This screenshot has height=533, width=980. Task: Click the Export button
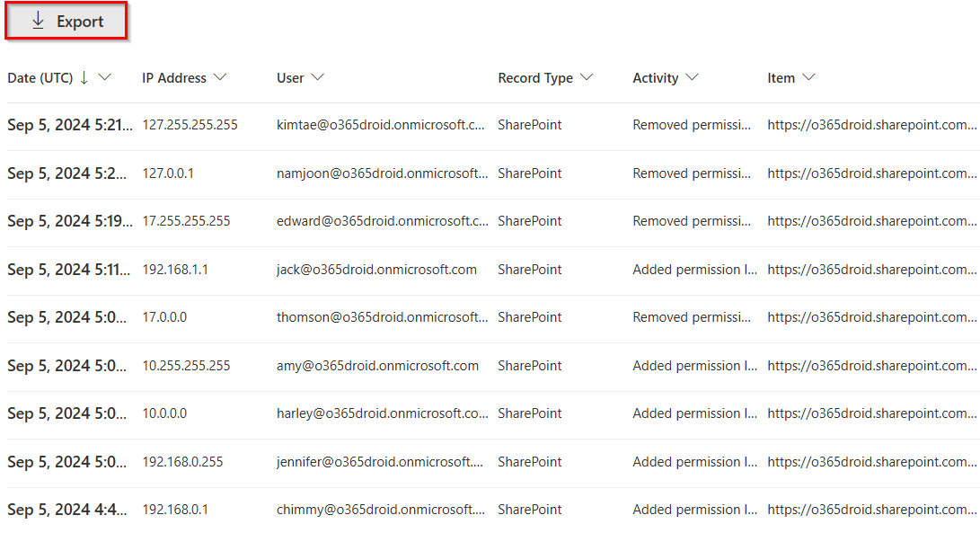click(66, 19)
